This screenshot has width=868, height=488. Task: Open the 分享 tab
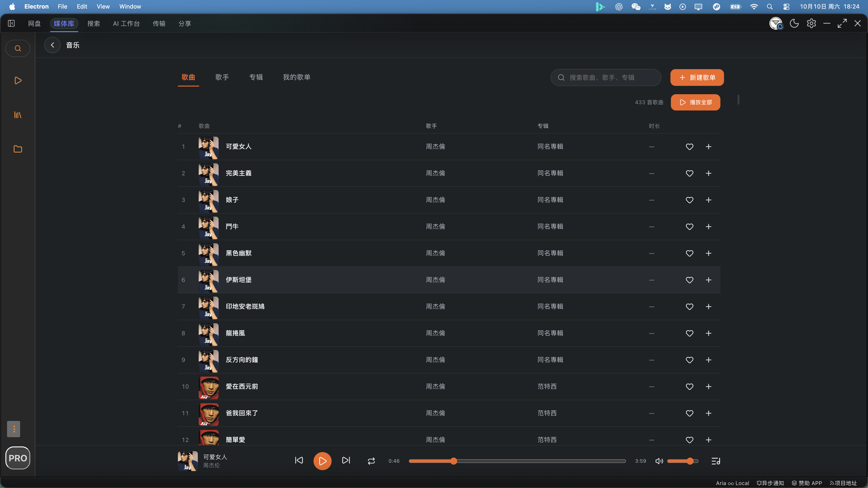(185, 23)
